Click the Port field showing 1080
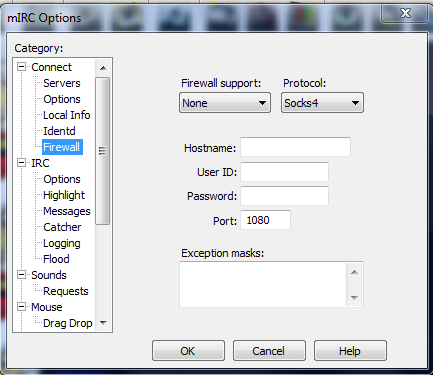 [x=265, y=220]
